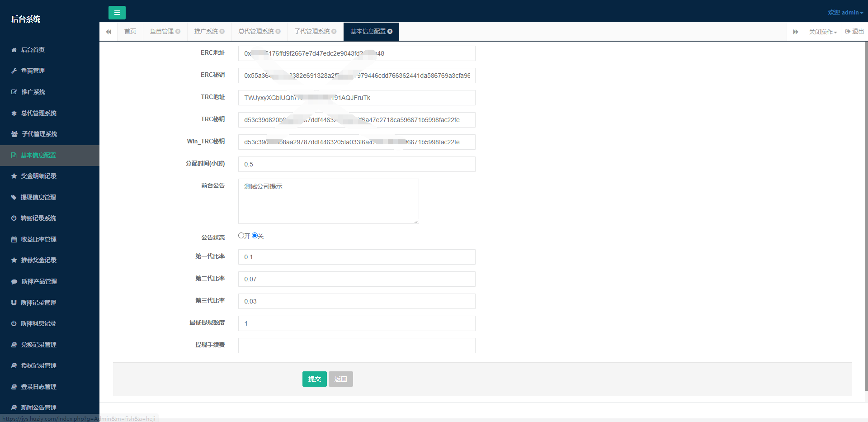The image size is (868, 422).
Task: Click the home icon beside 后台首页
Action: point(14,50)
